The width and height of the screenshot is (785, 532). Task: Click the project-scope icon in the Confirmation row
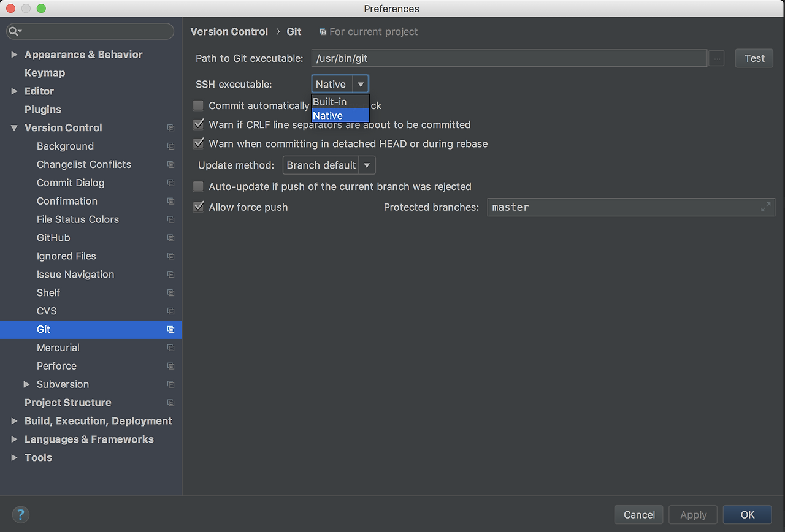[170, 202]
